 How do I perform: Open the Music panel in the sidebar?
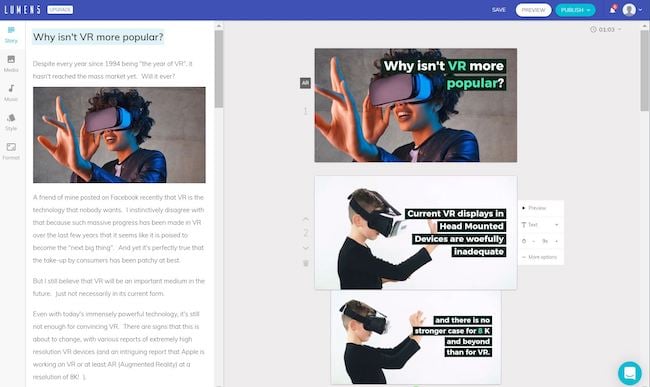pyautogui.click(x=11, y=93)
